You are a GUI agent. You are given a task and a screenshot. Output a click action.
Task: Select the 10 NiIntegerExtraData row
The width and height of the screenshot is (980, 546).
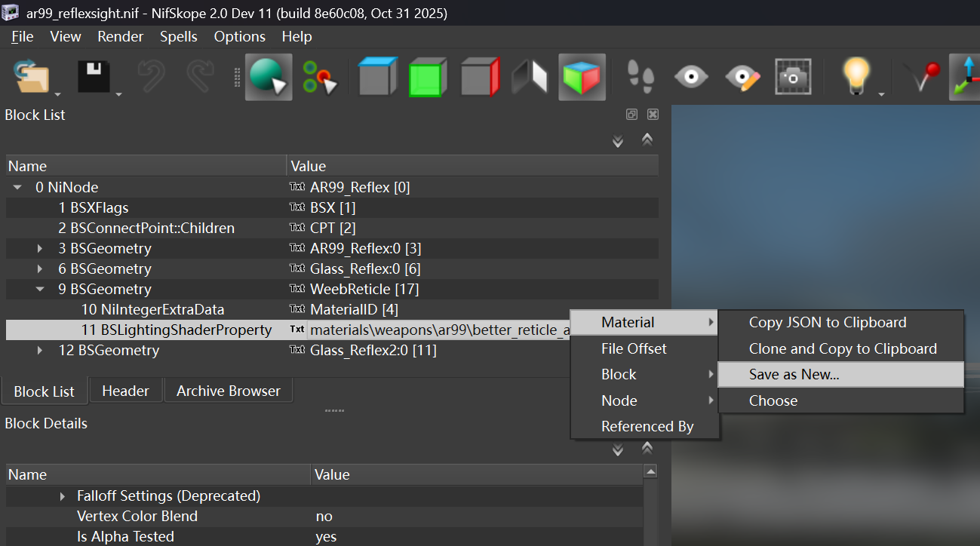[332, 309]
